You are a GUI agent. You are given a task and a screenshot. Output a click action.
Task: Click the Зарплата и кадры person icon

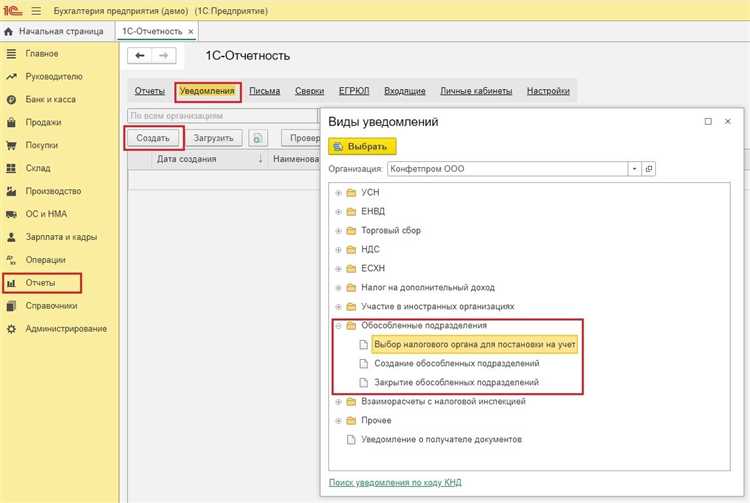point(11,237)
